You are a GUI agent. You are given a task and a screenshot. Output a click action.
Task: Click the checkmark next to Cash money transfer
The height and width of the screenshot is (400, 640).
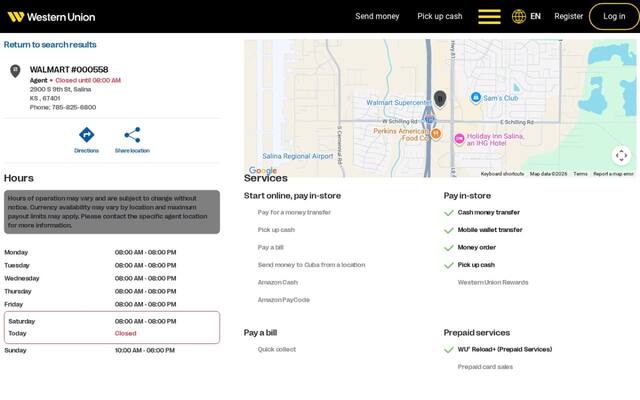point(449,213)
